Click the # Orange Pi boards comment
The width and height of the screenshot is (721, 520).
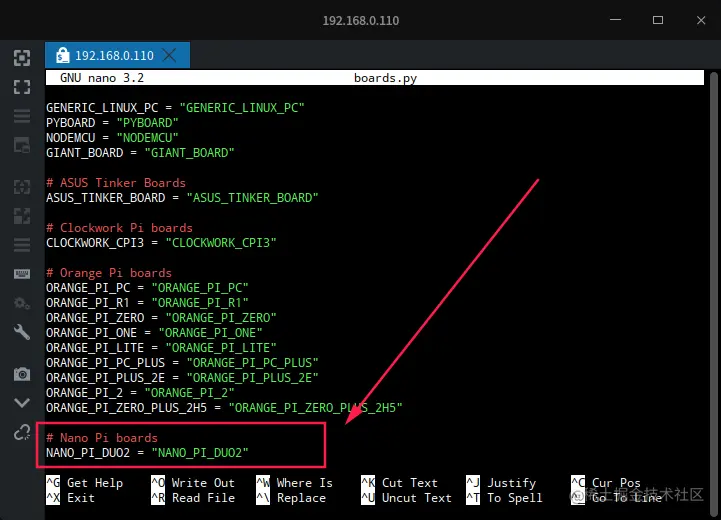pos(109,273)
